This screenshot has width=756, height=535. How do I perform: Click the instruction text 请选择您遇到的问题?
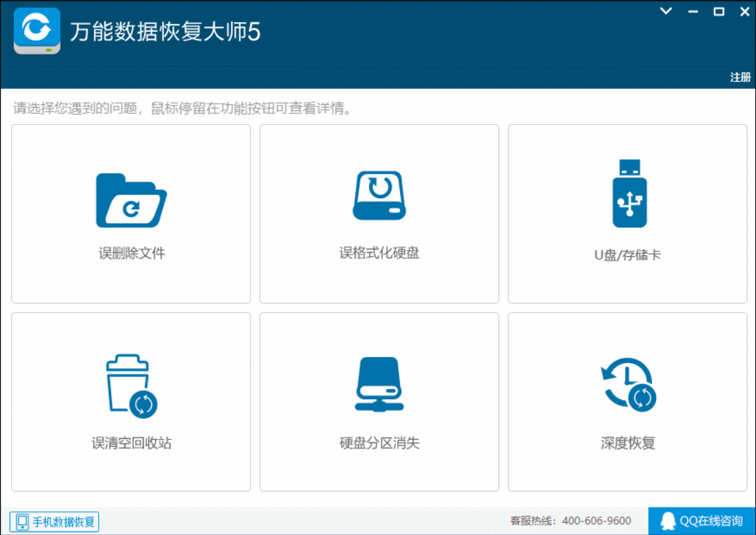76,108
